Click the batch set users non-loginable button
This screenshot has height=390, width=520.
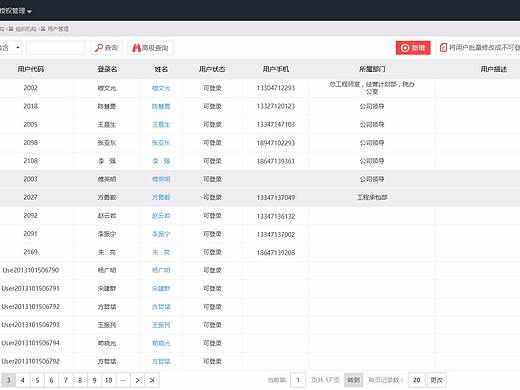tap(479, 48)
